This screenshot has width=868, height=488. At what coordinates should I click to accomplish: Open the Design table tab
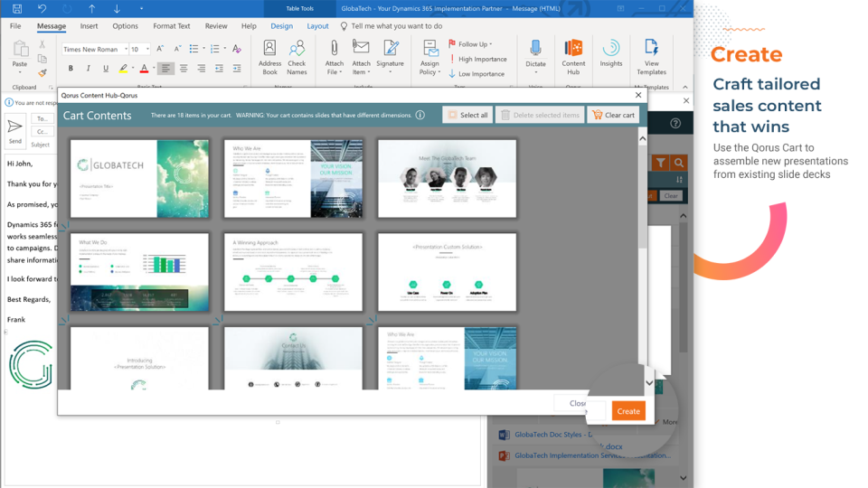(282, 26)
